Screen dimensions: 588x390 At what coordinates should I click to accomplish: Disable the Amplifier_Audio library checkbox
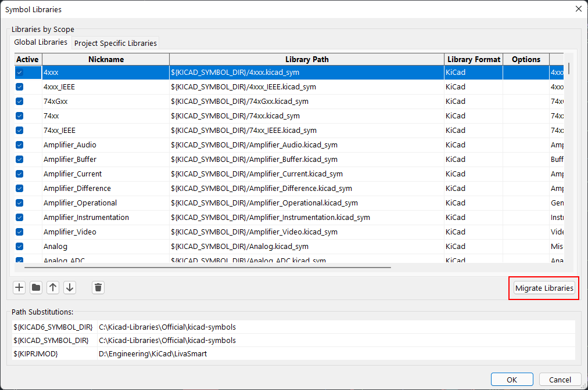coord(20,145)
